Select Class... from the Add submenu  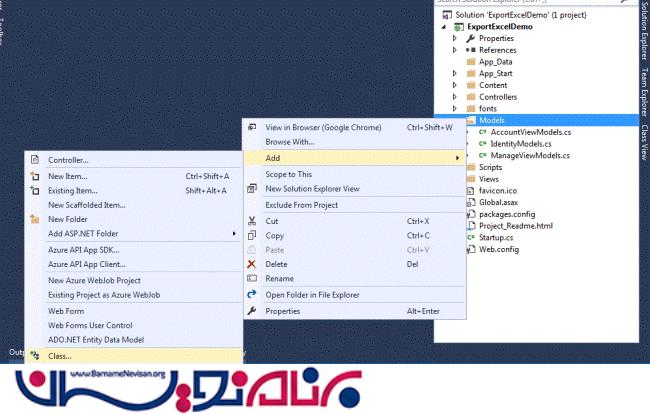[133, 356]
